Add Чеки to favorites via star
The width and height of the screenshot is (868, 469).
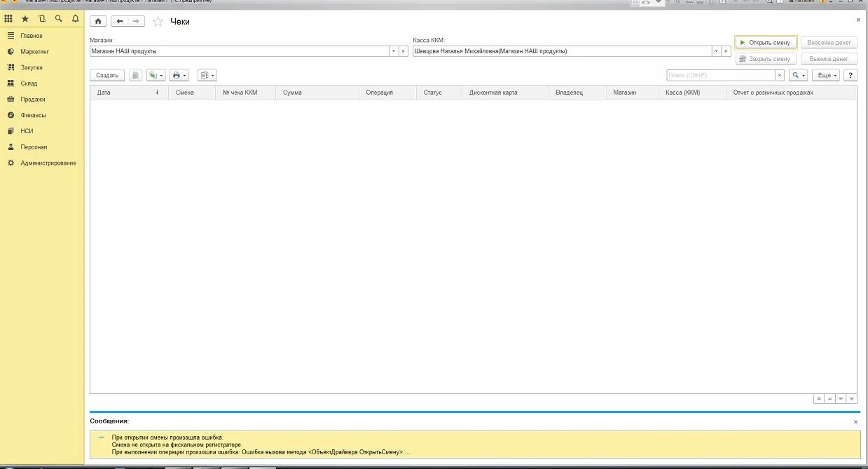158,22
